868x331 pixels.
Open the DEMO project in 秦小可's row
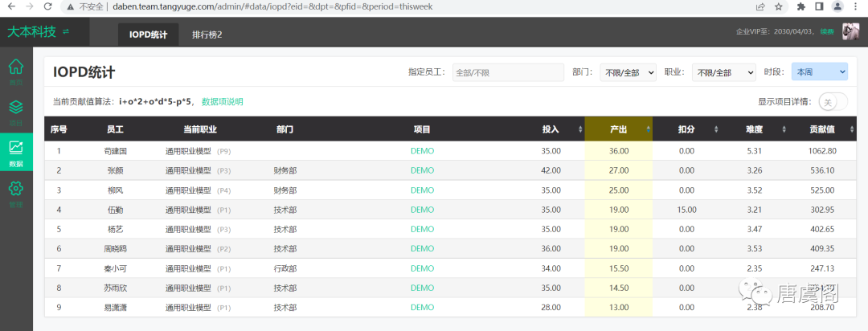tap(423, 268)
